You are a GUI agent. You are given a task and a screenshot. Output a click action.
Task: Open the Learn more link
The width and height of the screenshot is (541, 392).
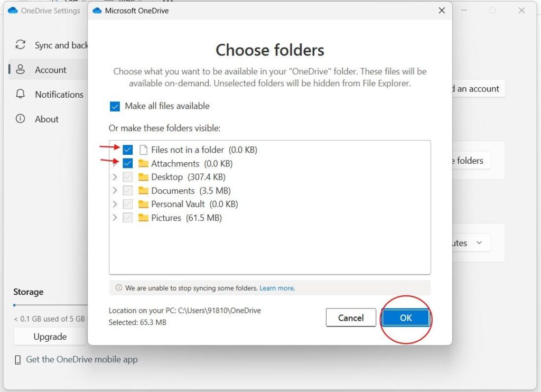[x=277, y=288]
